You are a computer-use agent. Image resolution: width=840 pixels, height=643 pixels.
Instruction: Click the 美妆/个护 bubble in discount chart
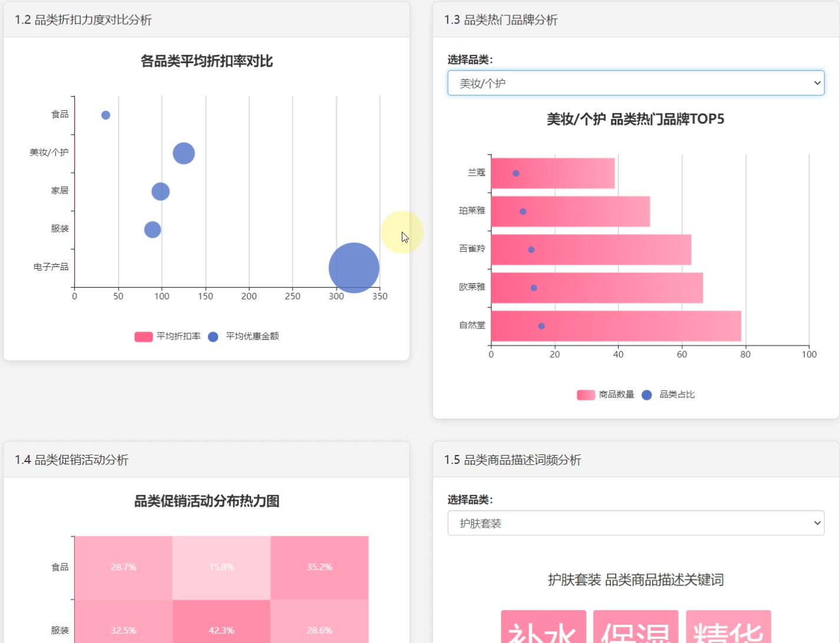pos(184,153)
